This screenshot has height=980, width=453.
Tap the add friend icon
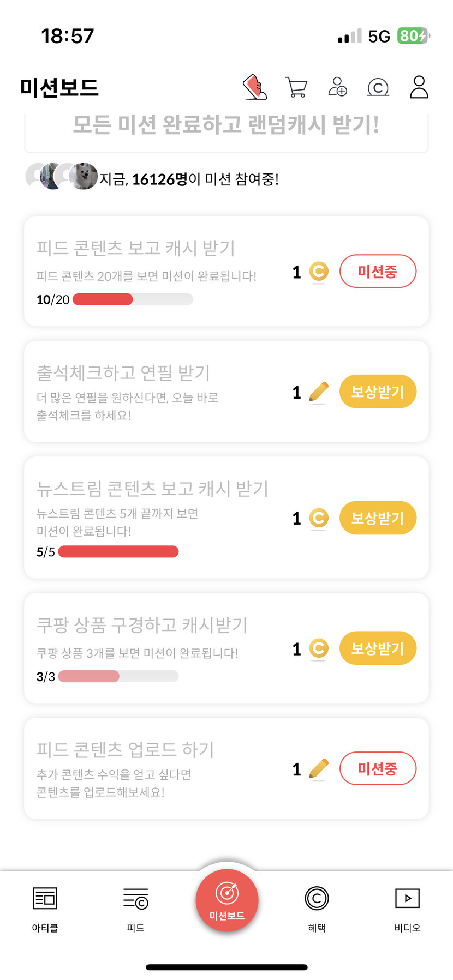coord(337,87)
